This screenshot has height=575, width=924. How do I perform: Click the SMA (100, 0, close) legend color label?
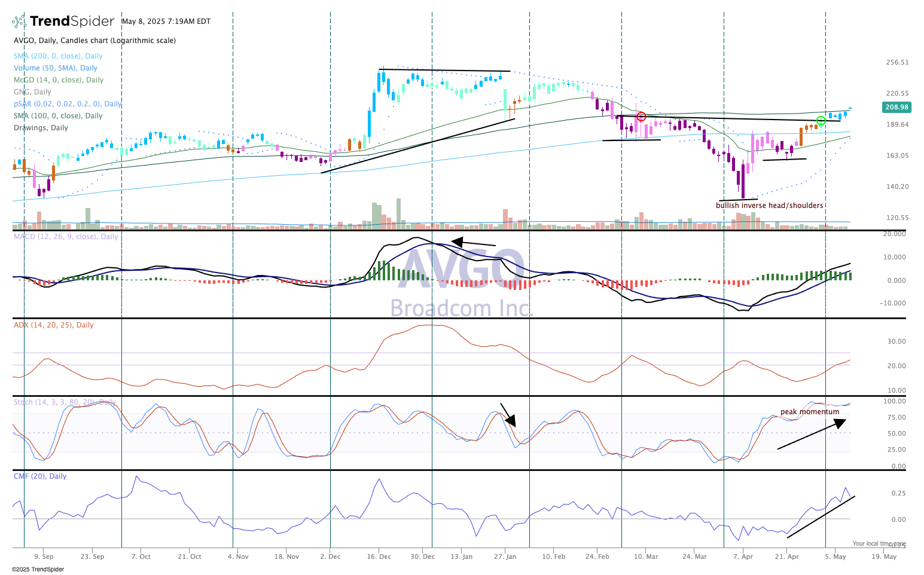click(x=58, y=116)
